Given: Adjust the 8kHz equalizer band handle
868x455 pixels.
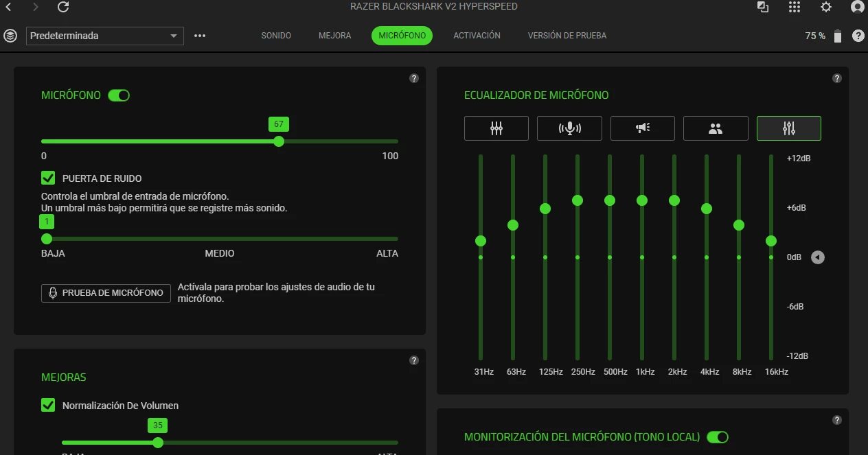Looking at the screenshot, I should click(739, 225).
